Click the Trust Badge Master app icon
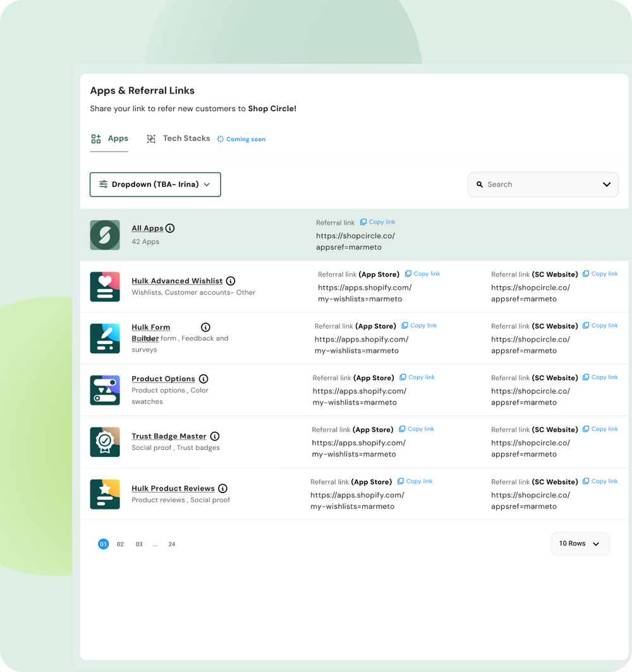Viewport: 632px width, 672px height. tap(105, 442)
